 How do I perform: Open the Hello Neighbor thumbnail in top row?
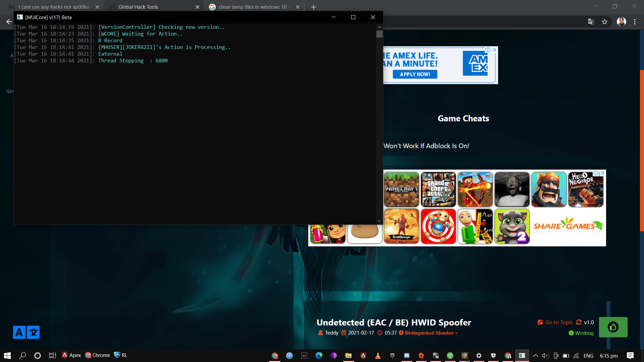pyautogui.click(x=586, y=189)
